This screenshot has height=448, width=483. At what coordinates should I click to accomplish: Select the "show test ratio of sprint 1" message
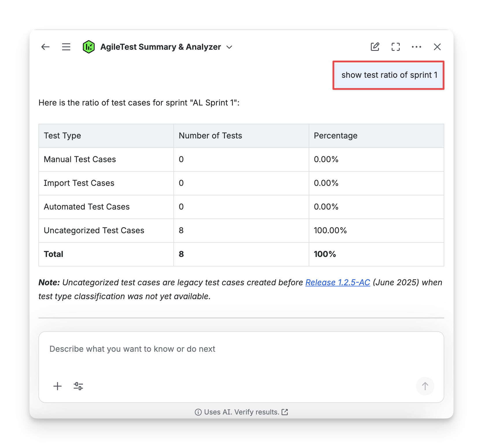point(389,75)
